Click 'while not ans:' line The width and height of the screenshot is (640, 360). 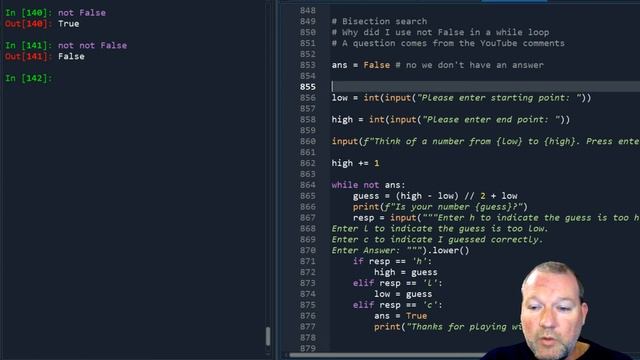[x=368, y=185]
